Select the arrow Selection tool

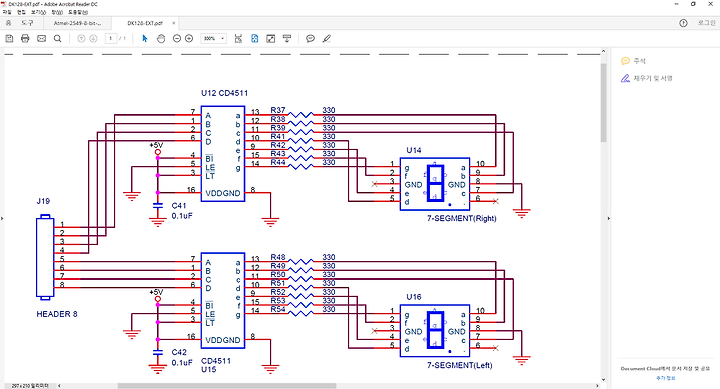[x=145, y=39]
